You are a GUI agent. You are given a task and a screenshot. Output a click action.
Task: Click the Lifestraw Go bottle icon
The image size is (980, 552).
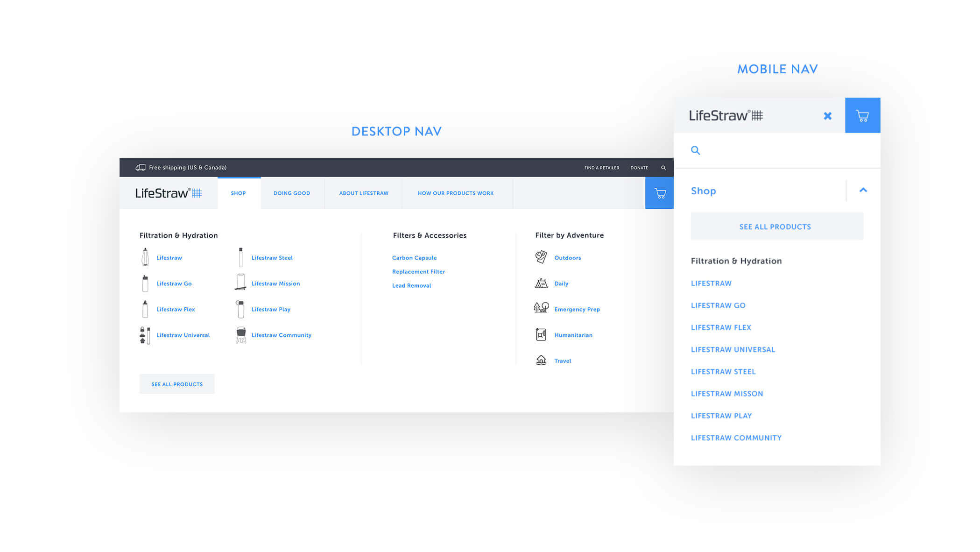coord(145,283)
